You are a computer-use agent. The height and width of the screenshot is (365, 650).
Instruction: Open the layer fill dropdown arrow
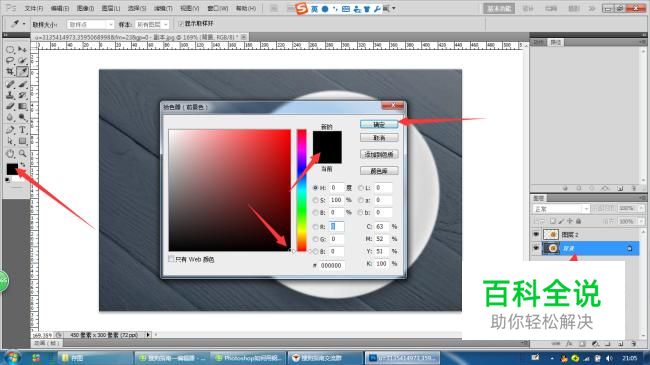coord(640,221)
